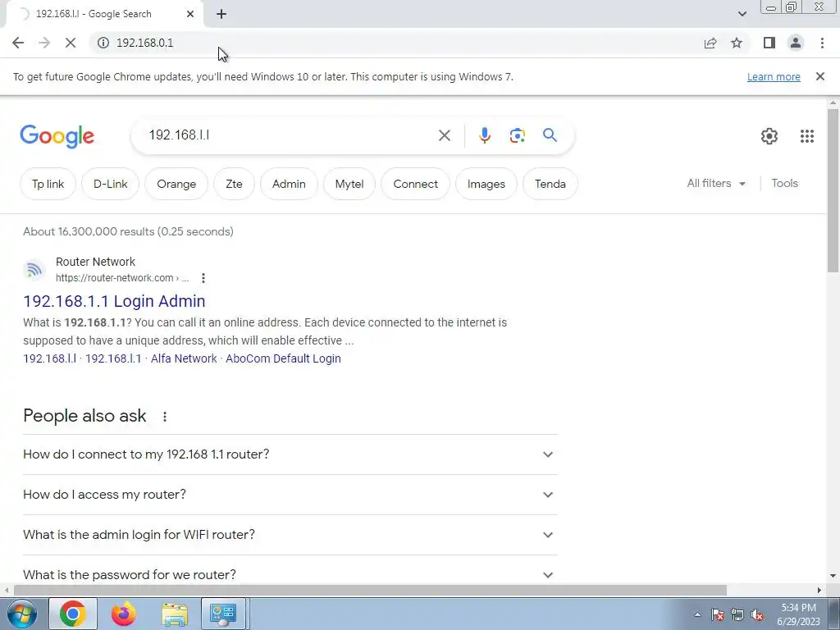
Task: View site information icon in address bar
Action: point(103,43)
